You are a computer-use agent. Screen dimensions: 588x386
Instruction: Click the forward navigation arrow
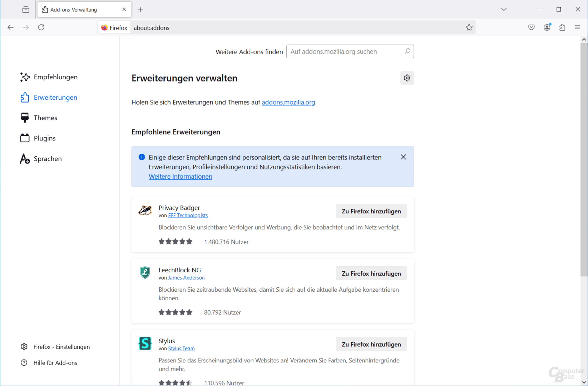[x=26, y=28]
